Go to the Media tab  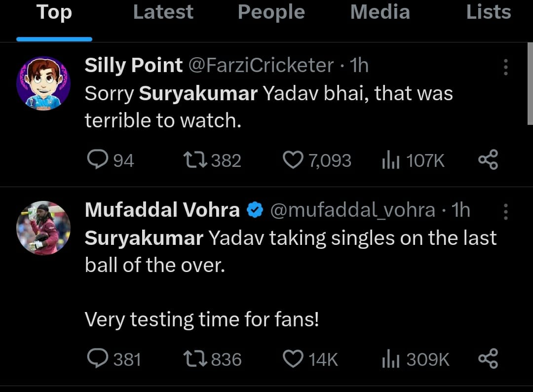tap(380, 12)
